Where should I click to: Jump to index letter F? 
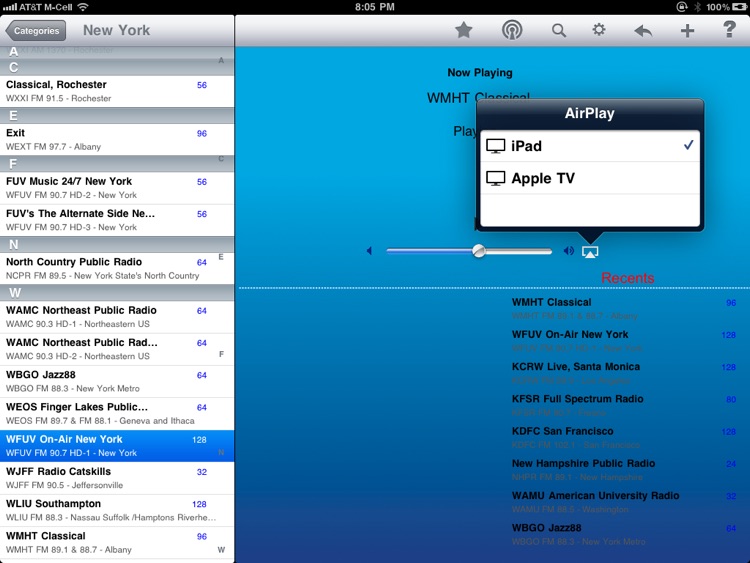(x=221, y=354)
